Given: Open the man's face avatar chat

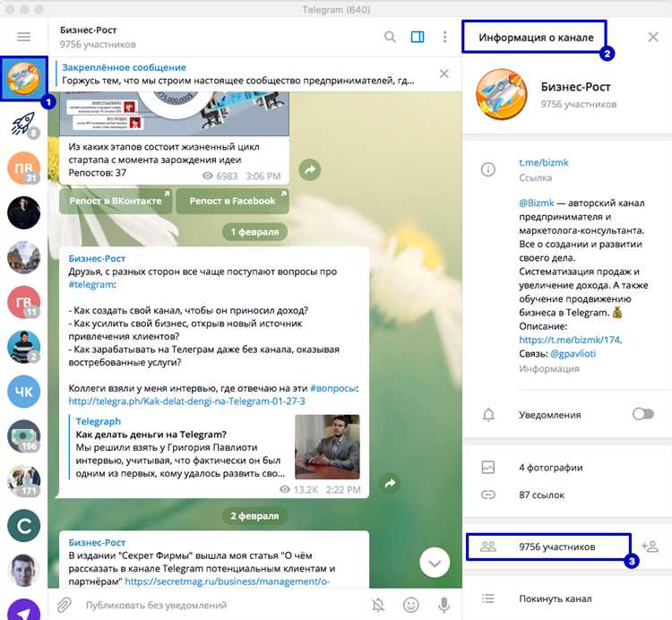Looking at the screenshot, I should point(23,570).
